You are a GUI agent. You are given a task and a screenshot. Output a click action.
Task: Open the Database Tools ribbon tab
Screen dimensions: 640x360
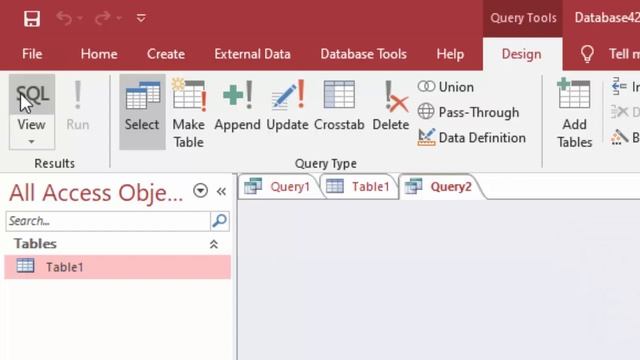click(x=363, y=54)
